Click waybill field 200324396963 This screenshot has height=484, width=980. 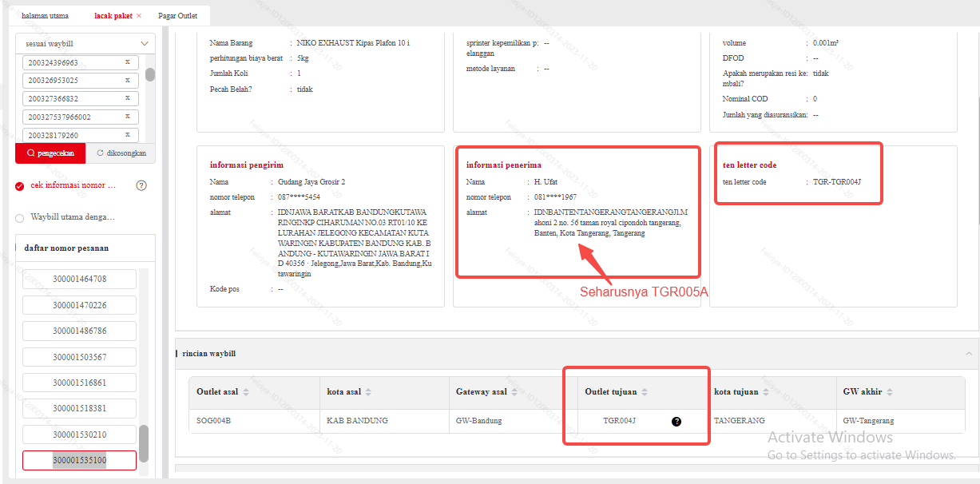80,62
